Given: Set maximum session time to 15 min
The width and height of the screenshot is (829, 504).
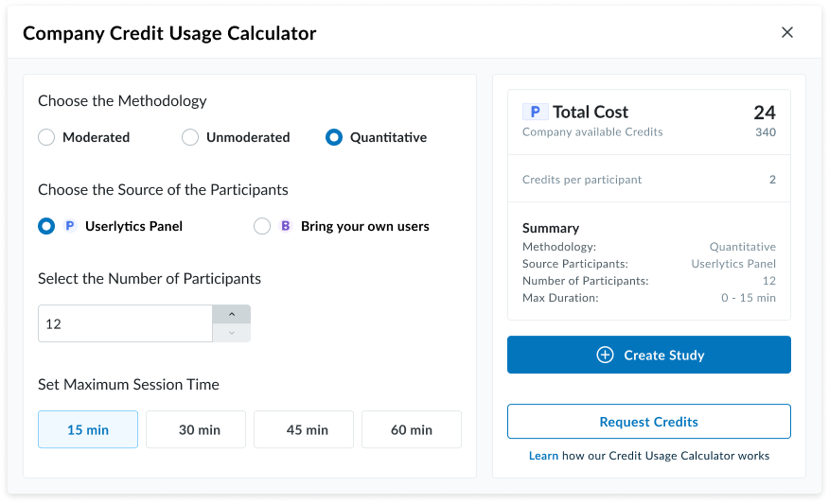Looking at the screenshot, I should [88, 429].
